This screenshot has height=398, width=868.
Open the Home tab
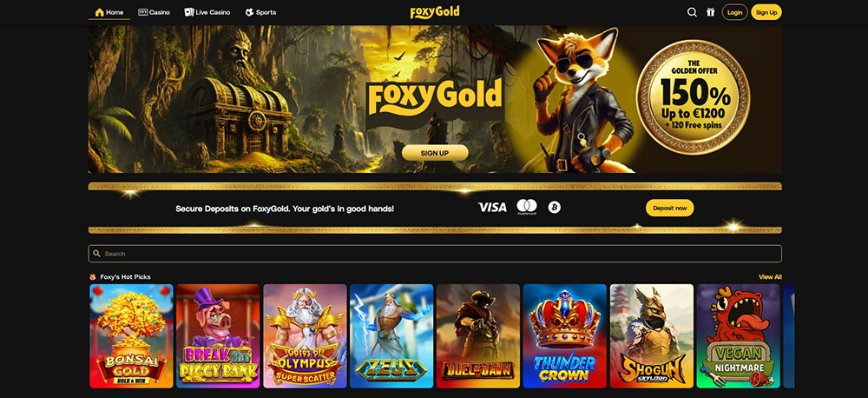pyautogui.click(x=109, y=12)
